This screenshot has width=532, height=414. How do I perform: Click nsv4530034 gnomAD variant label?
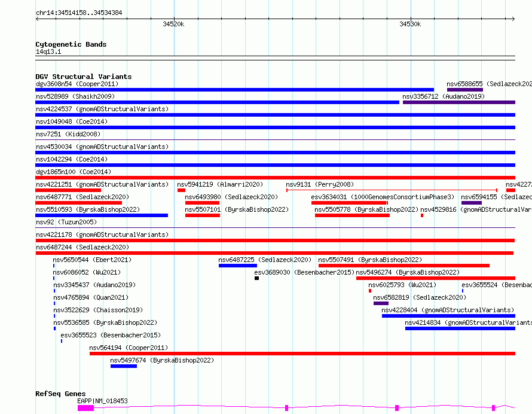click(102, 147)
